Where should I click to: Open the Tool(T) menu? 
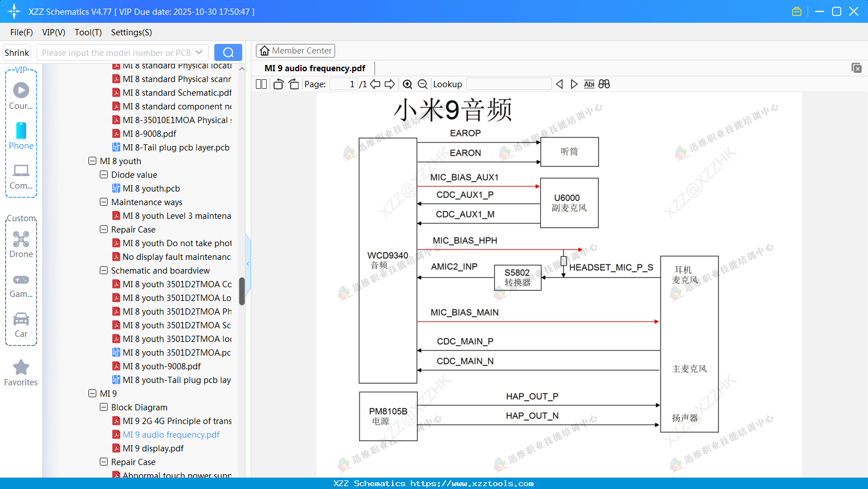pos(88,32)
